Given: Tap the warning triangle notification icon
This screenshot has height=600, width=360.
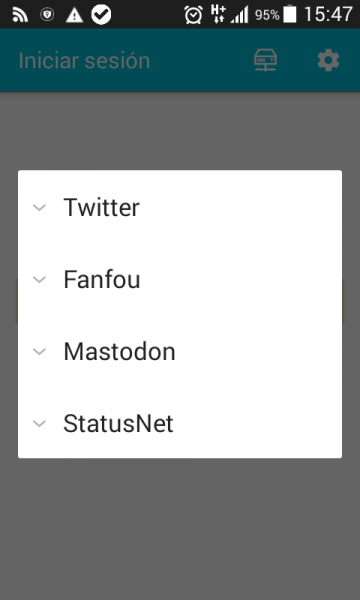Looking at the screenshot, I should [x=74, y=15].
